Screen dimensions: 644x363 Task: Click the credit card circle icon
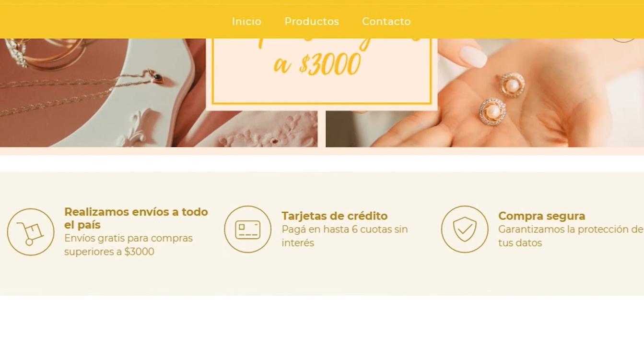[x=247, y=229]
